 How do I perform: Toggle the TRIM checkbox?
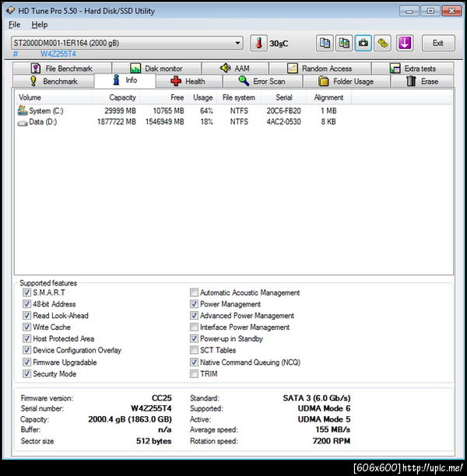click(x=194, y=373)
